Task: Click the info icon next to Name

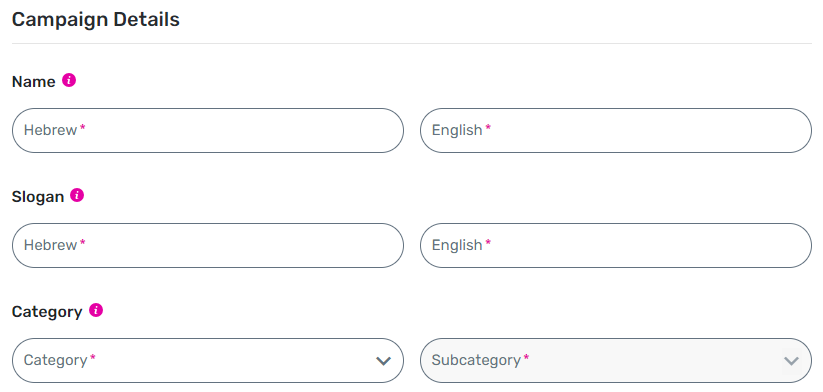Action: coord(69,80)
